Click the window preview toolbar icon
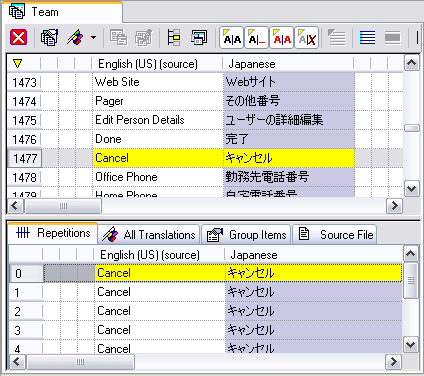The width and height of the screenshot is (424, 376). pyautogui.click(x=199, y=37)
